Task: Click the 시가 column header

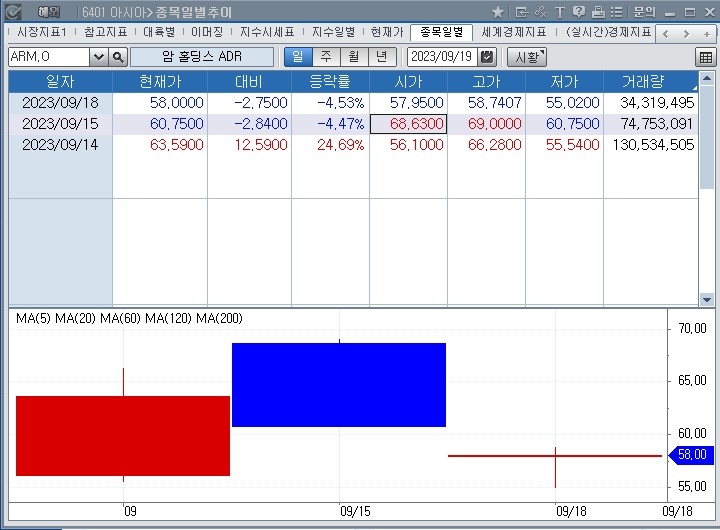Action: point(408,82)
